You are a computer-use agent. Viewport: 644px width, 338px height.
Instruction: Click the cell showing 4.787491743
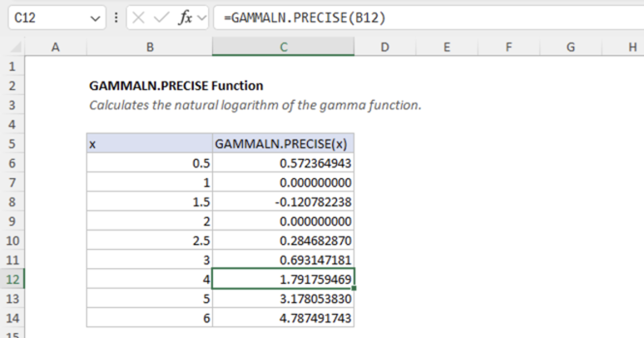coord(284,318)
